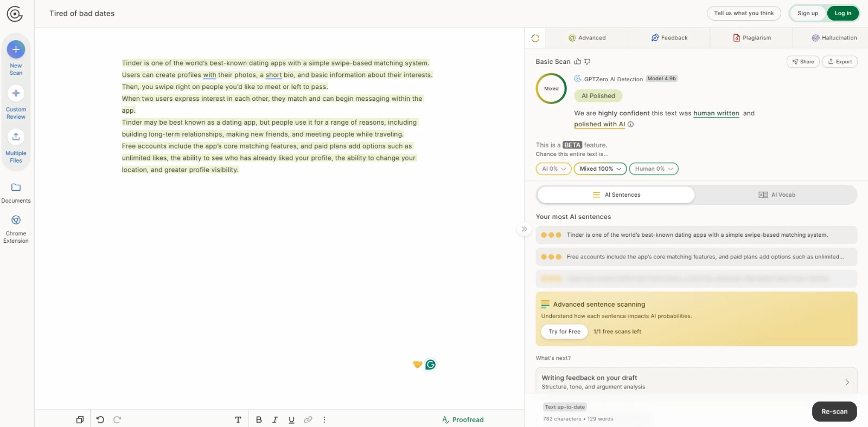This screenshot has height=427, width=868.
Task: Click the Text up-to-date status
Action: [x=565, y=407]
